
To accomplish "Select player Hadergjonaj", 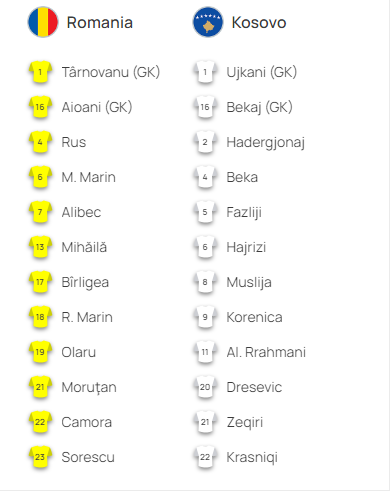I will coord(266,143).
